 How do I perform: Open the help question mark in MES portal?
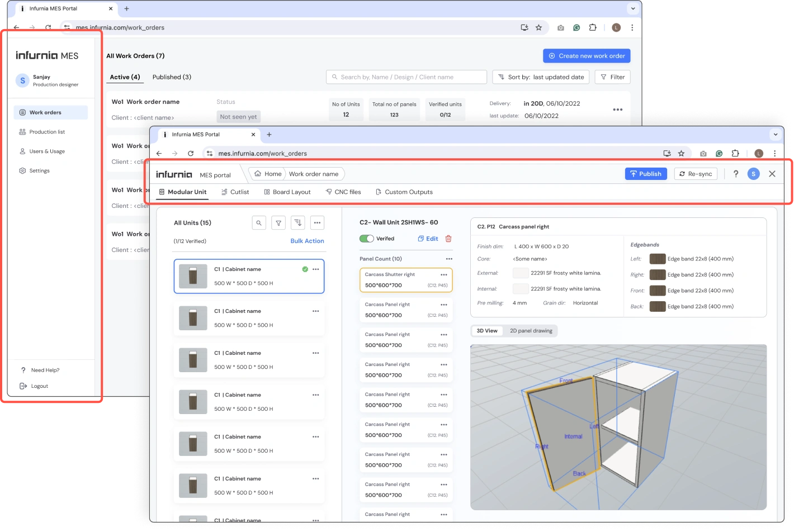736,174
